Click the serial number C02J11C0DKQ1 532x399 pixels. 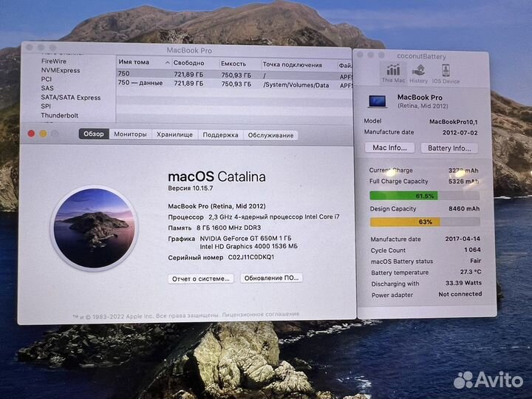click(250, 257)
